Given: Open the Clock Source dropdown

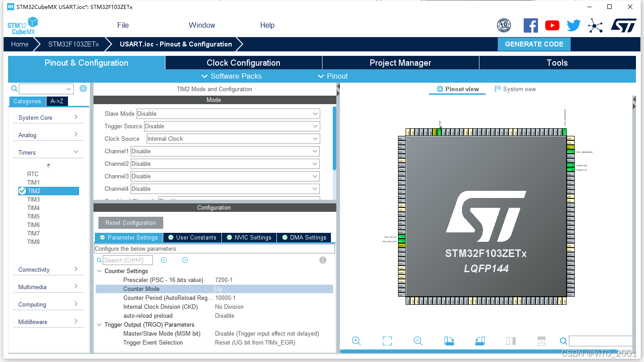Looking at the screenshot, I should [x=233, y=139].
